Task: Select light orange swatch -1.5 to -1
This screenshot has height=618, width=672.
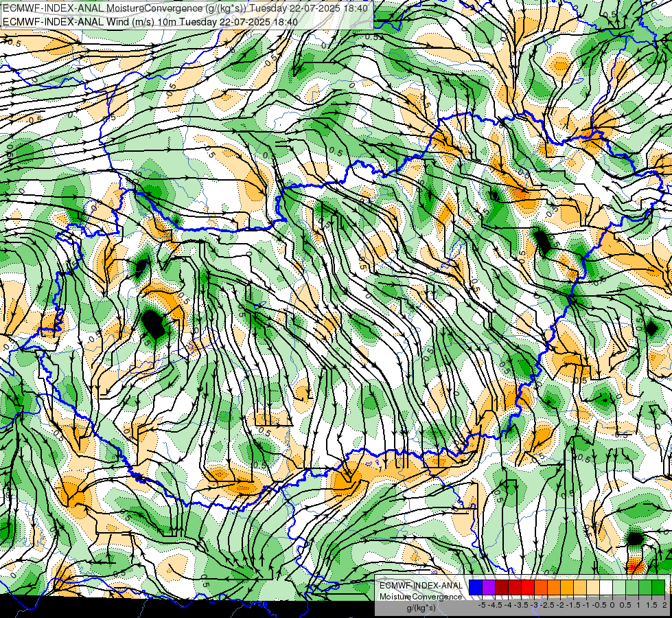Action: [x=580, y=588]
